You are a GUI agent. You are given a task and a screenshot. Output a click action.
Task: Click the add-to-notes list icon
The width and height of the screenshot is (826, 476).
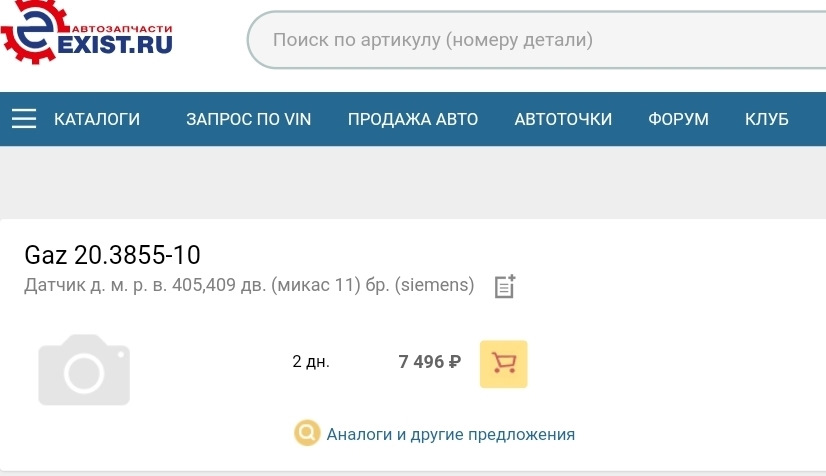coord(505,287)
